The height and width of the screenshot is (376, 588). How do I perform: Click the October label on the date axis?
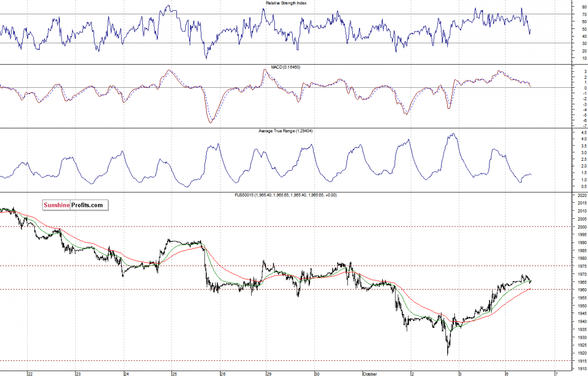[x=370, y=374]
